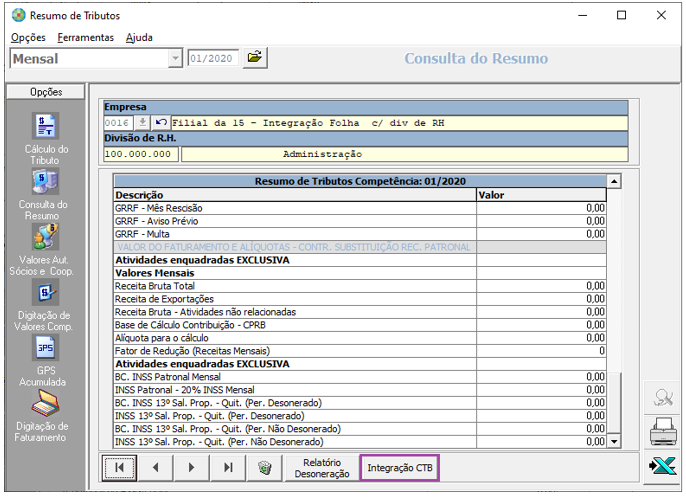Screen dimensions: 686x497
Task: Click the table's vertical scrollbar thumb
Action: click(614, 402)
